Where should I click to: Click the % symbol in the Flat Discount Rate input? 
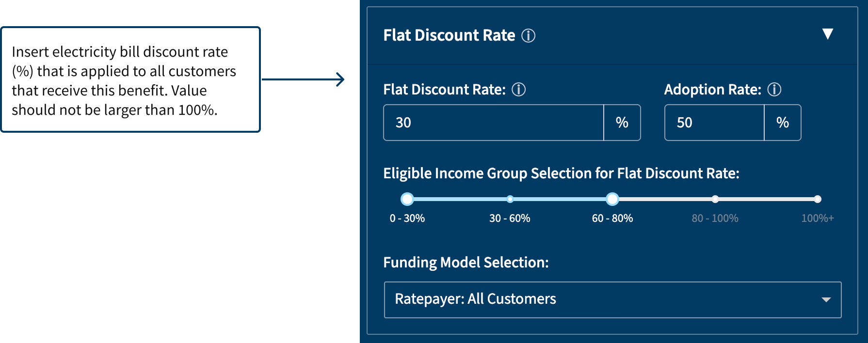622,123
